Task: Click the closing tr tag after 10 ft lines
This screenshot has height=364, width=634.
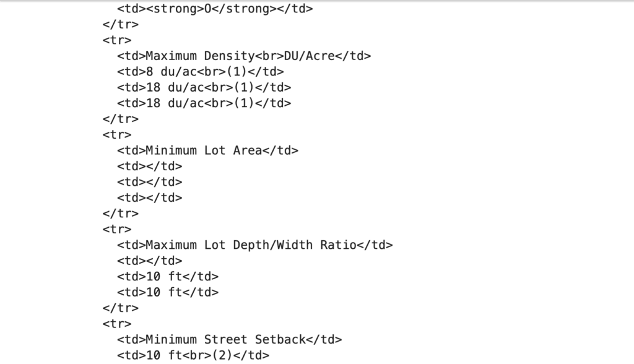Action: 121,308
